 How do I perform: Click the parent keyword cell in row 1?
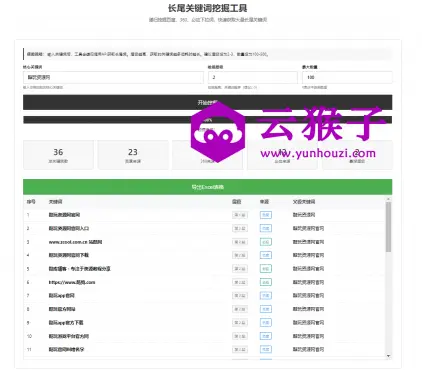coord(304,215)
